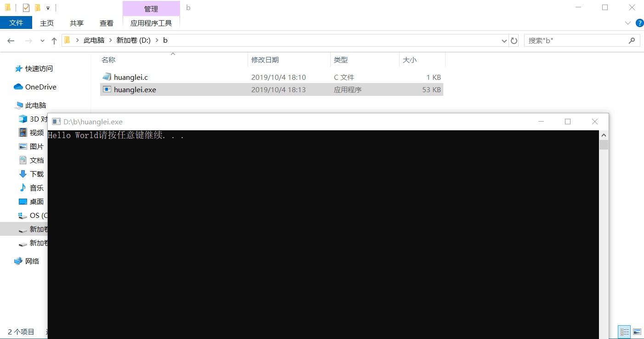Image resolution: width=644 pixels, height=339 pixels.
Task: Click the Forward navigation arrow
Action: click(x=28, y=41)
